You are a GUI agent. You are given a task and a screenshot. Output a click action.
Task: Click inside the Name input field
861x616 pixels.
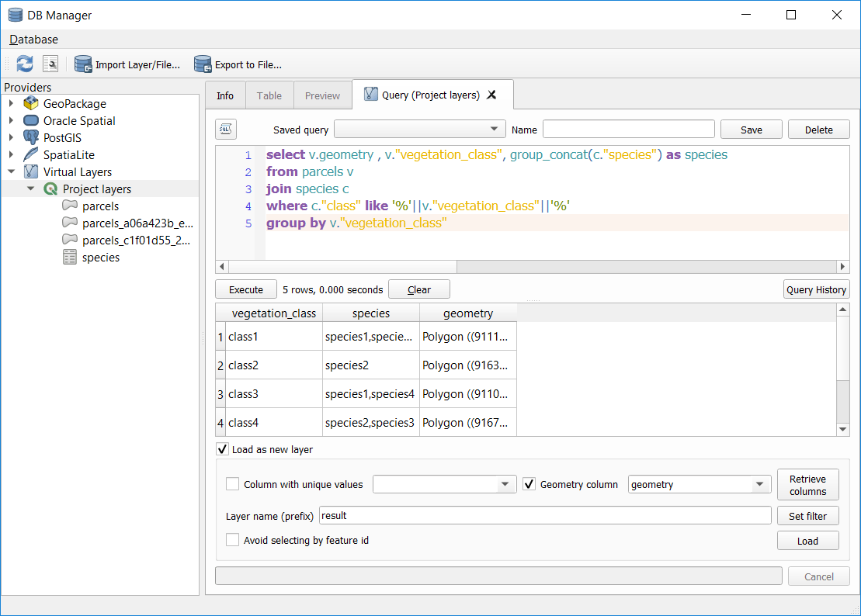point(627,129)
